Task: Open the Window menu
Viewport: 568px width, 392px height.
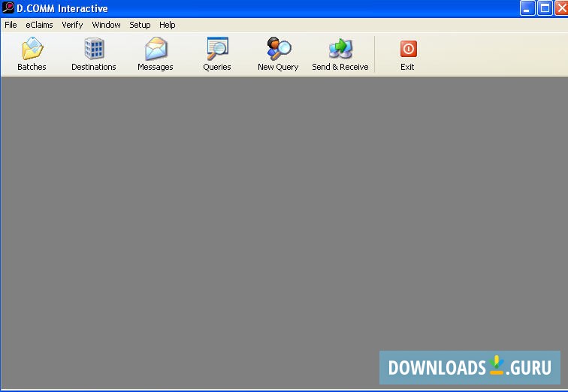Action: point(106,25)
